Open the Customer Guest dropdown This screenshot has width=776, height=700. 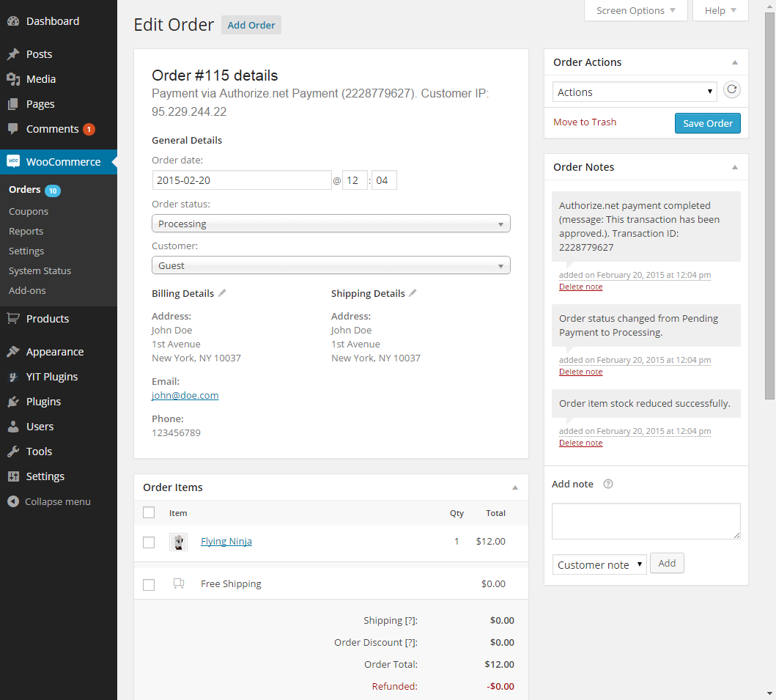[330, 265]
